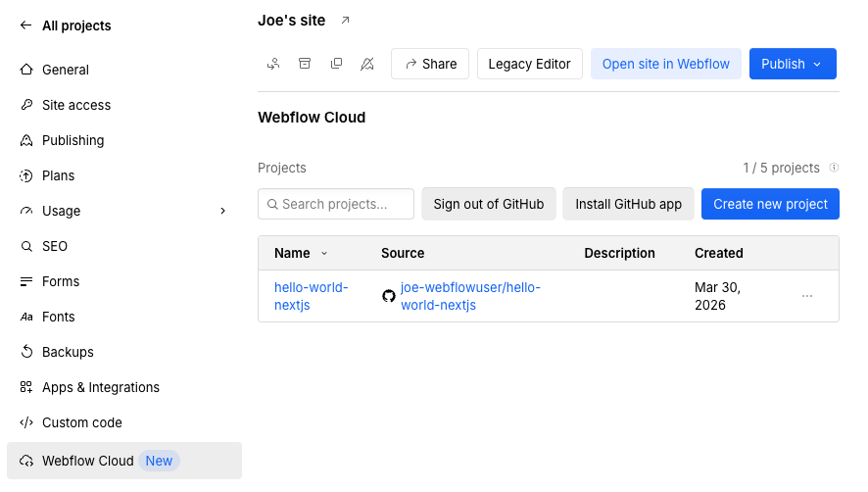Image resolution: width=868 pixels, height=492 pixels.
Task: Click the archive site icon
Action: (305, 63)
